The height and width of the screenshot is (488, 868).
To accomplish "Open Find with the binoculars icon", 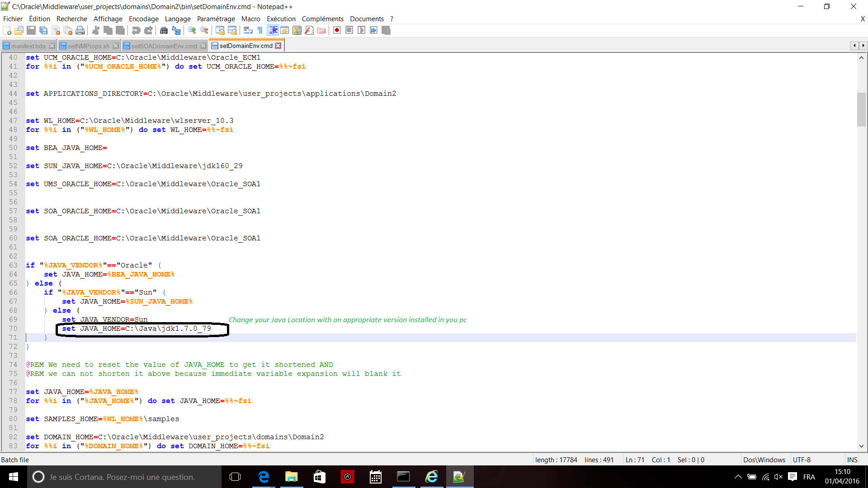I will click(164, 30).
